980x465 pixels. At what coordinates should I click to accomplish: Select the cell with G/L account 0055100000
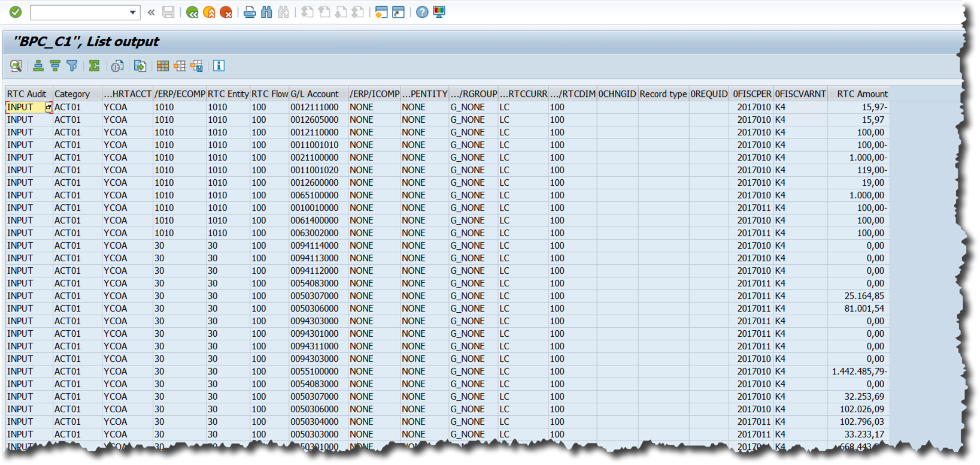[314, 372]
